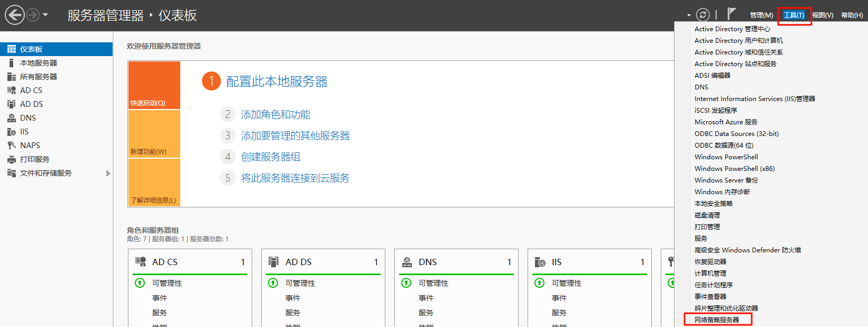868x327 pixels.
Task: Click 添加角色和功能 link
Action: coord(275,115)
